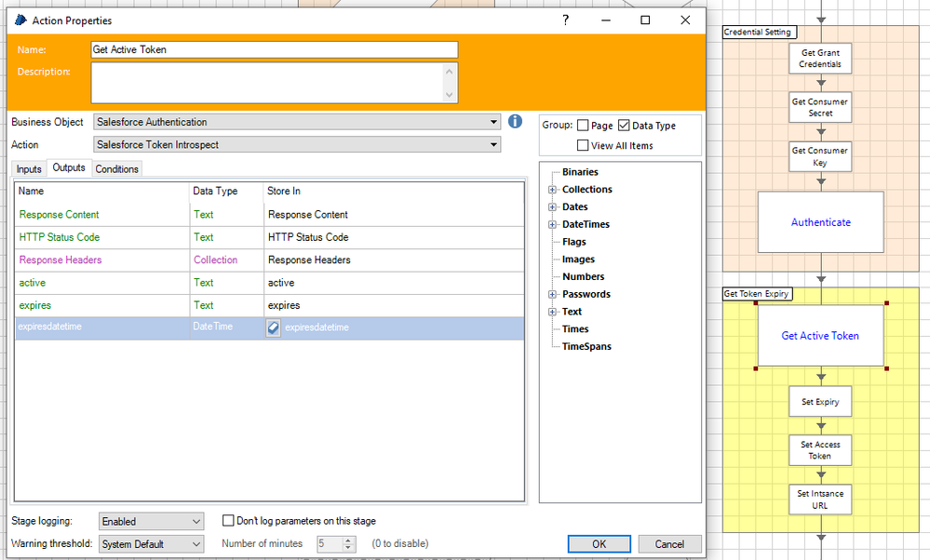Expand the Passwords tree node
Image resolution: width=930 pixels, height=560 pixels.
point(552,294)
